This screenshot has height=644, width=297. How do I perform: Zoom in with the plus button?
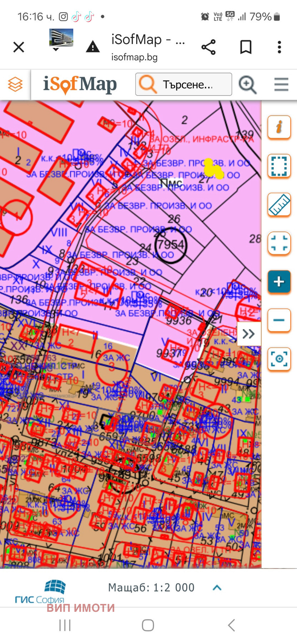point(279,282)
